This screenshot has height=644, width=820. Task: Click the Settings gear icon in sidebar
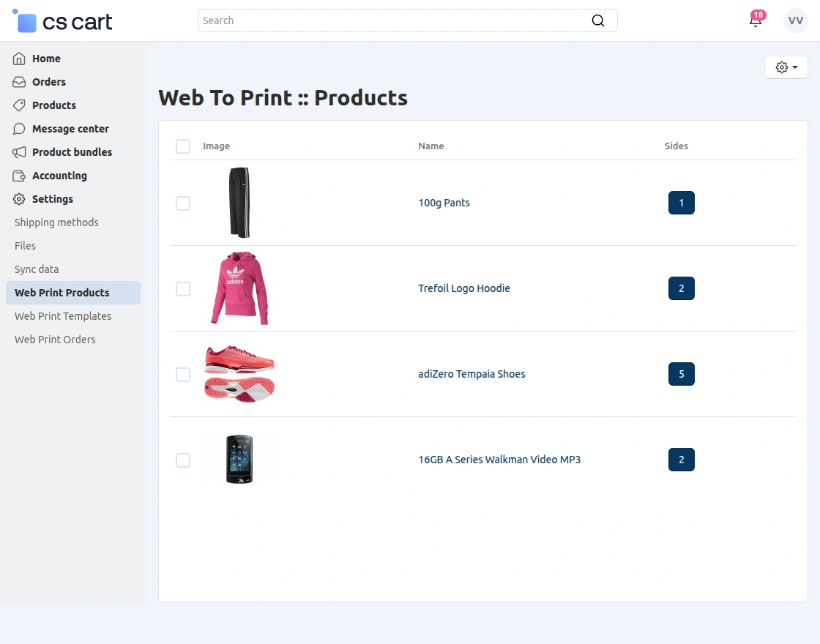pos(19,199)
